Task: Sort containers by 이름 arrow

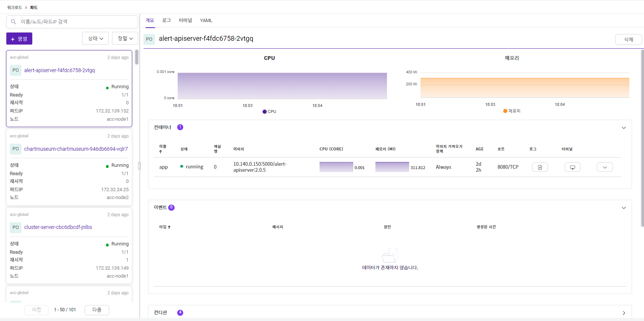Action: tap(160, 152)
